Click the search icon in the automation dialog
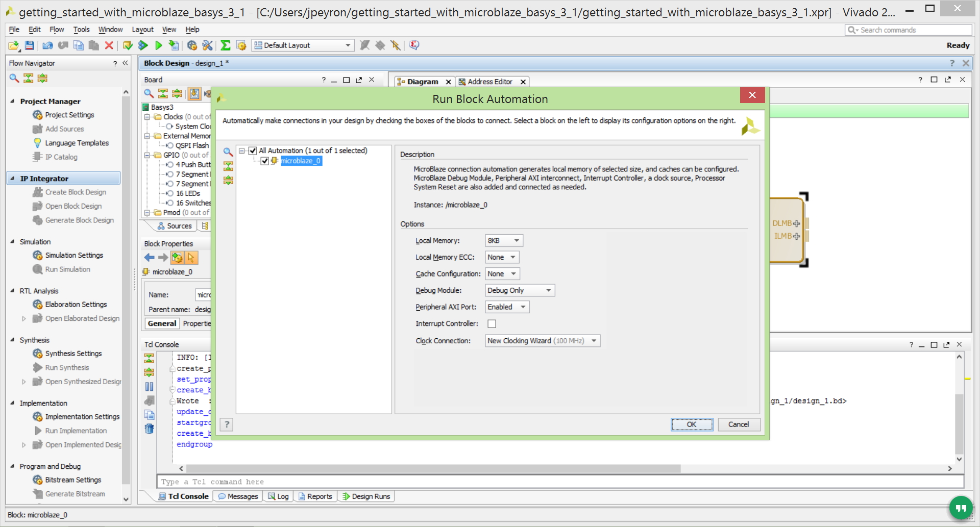980x527 pixels. (228, 152)
